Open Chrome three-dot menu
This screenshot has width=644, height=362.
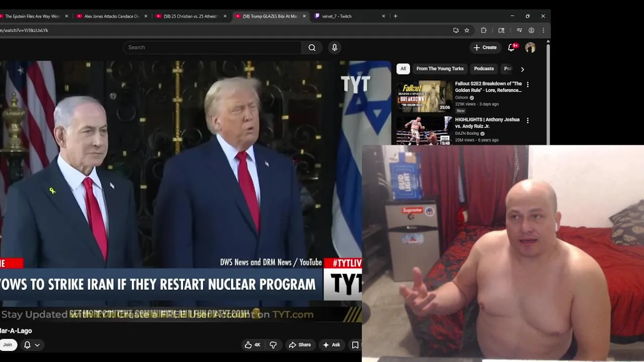point(543,30)
